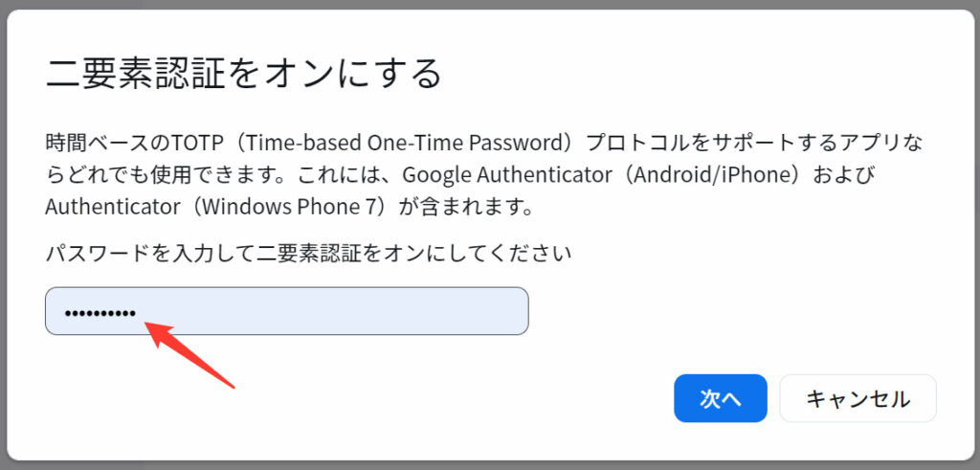Click the 時間ベース text at paragraph start

[x=95, y=144]
